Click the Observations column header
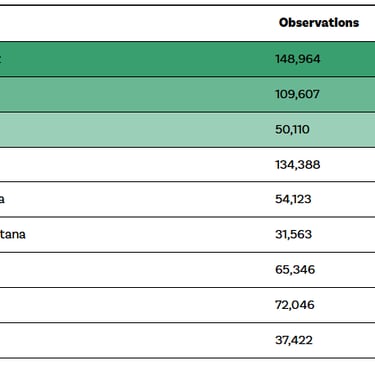The image size is (375, 366). click(319, 23)
